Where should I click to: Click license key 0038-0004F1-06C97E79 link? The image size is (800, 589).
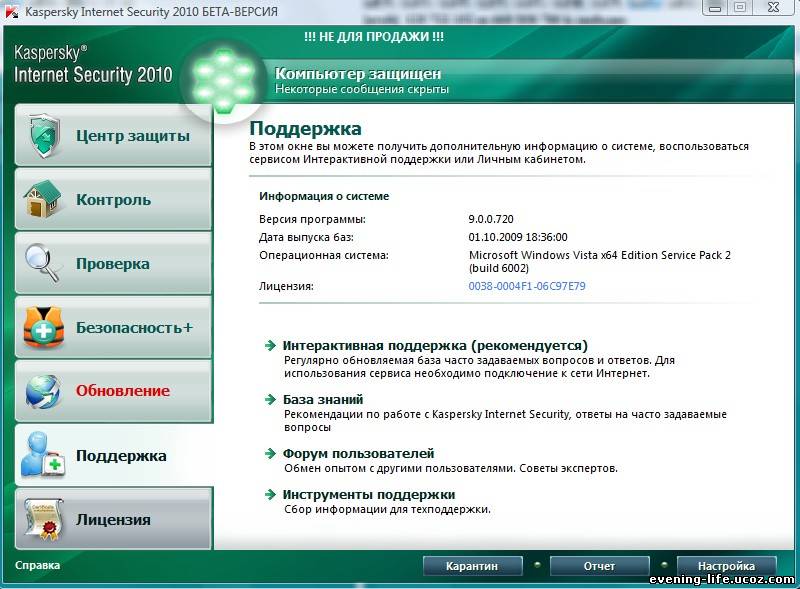(x=527, y=286)
